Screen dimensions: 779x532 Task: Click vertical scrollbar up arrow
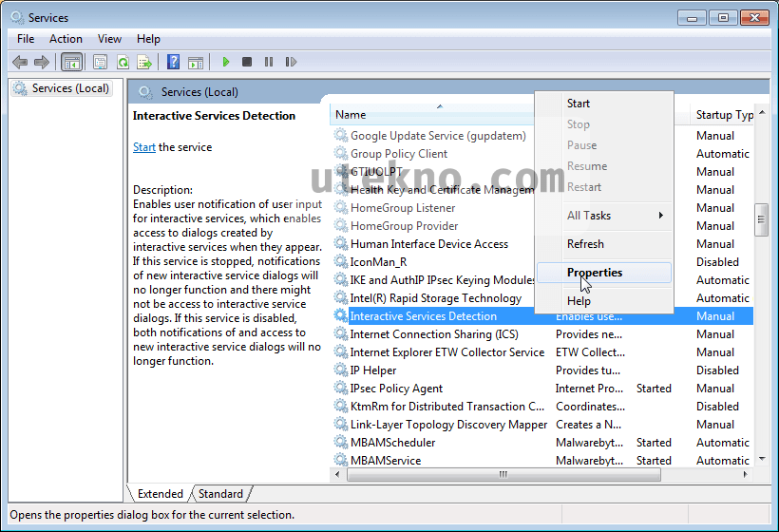762,113
